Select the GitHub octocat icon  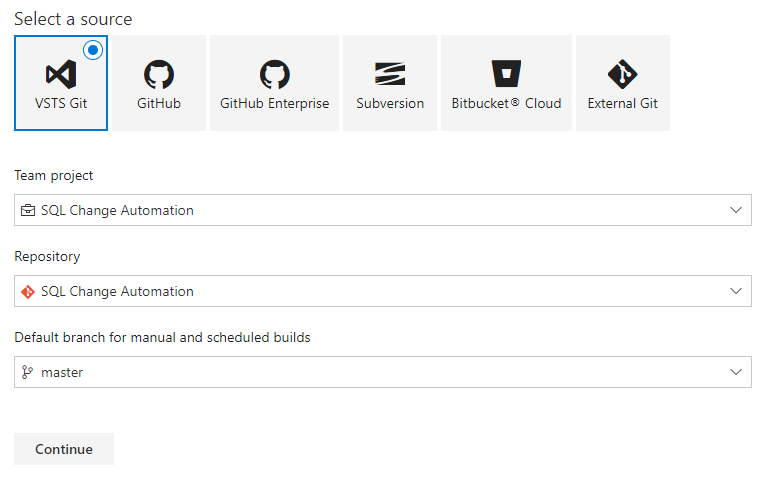[x=159, y=75]
